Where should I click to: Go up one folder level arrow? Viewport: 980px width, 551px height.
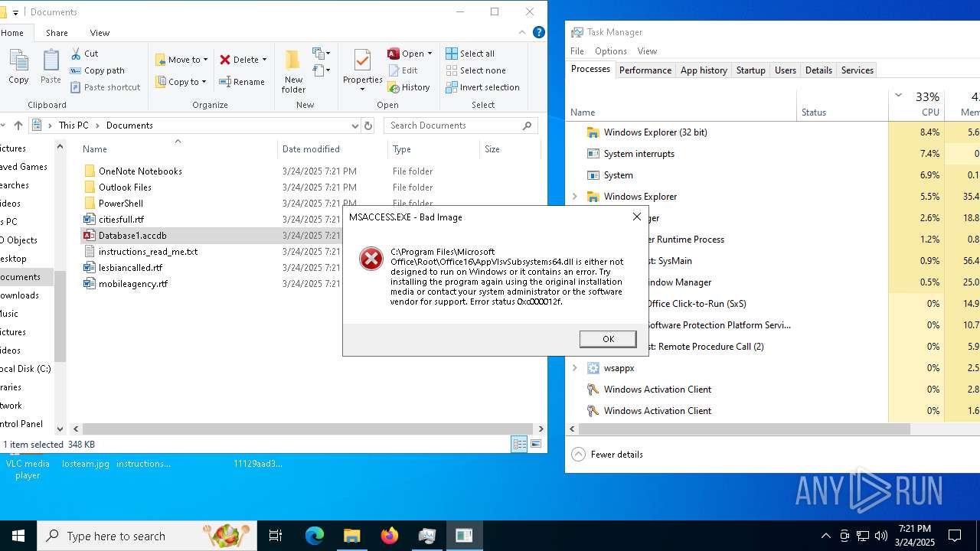point(18,126)
